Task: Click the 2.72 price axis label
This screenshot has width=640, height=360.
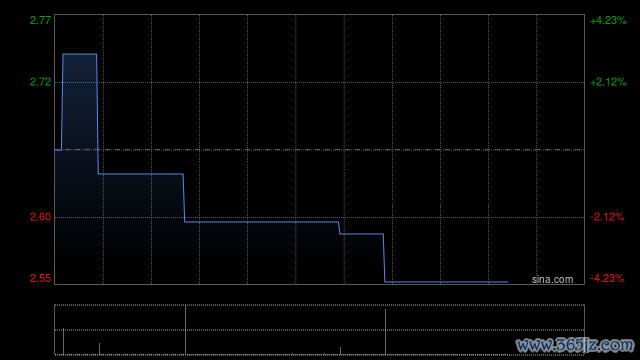Action: point(40,82)
